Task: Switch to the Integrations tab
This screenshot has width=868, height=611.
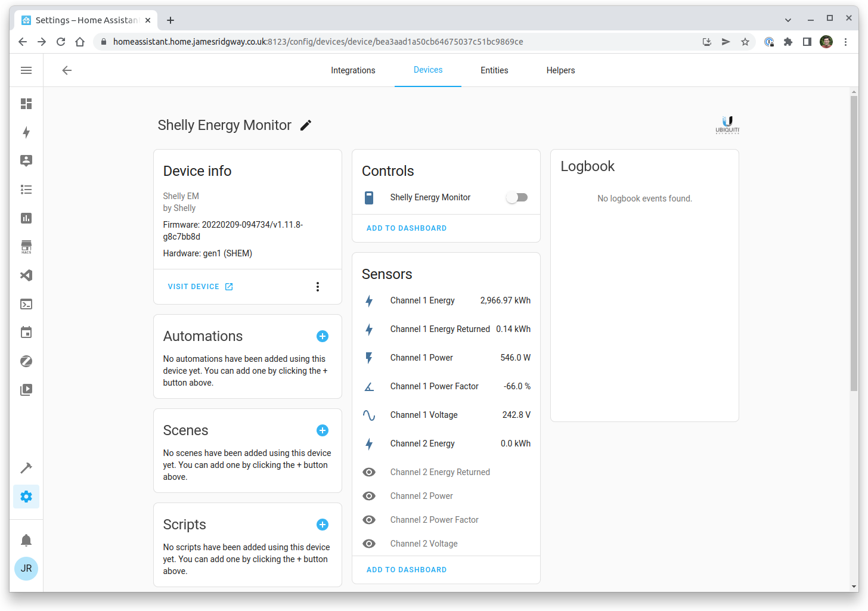Action: point(353,70)
